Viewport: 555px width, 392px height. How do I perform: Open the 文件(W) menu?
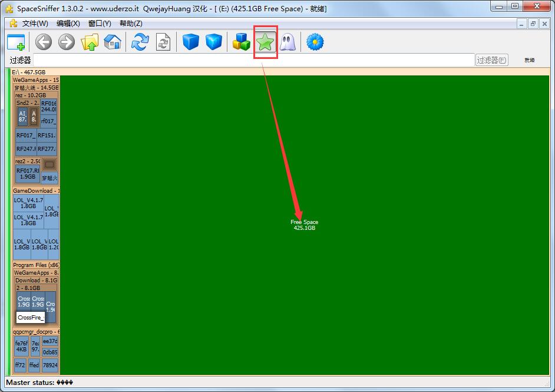coord(35,24)
